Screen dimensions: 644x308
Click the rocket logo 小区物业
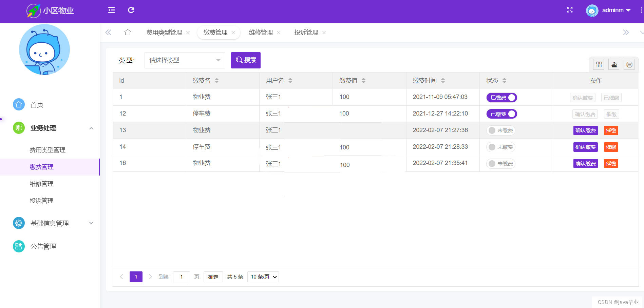tap(50, 11)
